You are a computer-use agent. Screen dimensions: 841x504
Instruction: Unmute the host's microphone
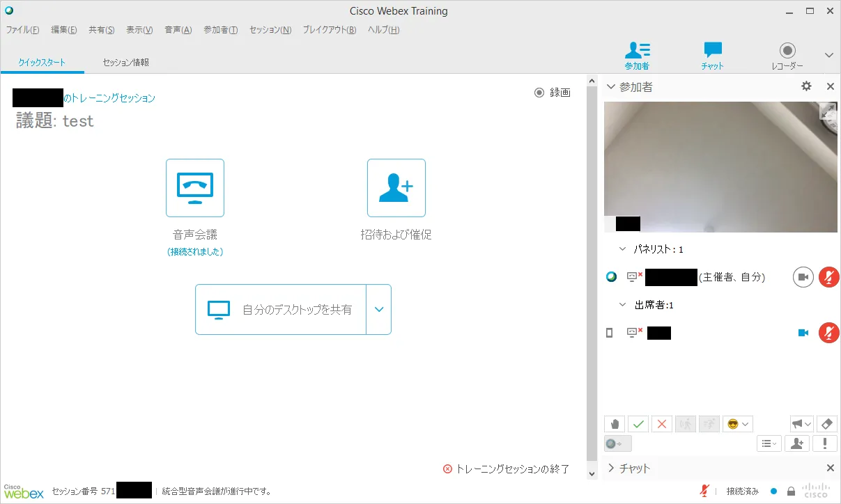(828, 277)
